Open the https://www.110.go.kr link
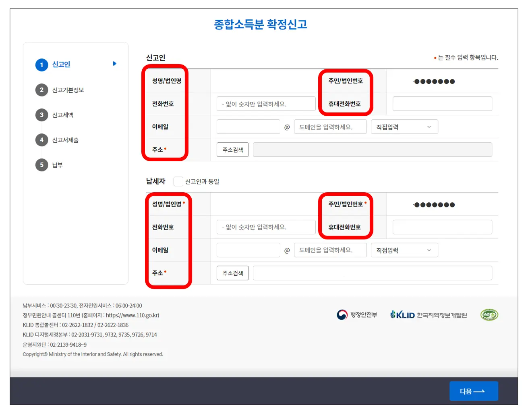Screen dimensions: 532x414 (133, 315)
